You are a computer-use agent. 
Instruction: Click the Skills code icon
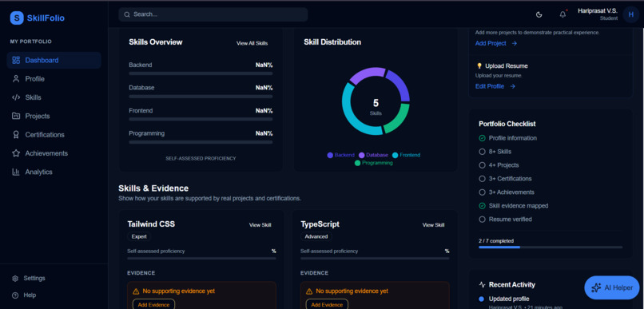[16, 97]
